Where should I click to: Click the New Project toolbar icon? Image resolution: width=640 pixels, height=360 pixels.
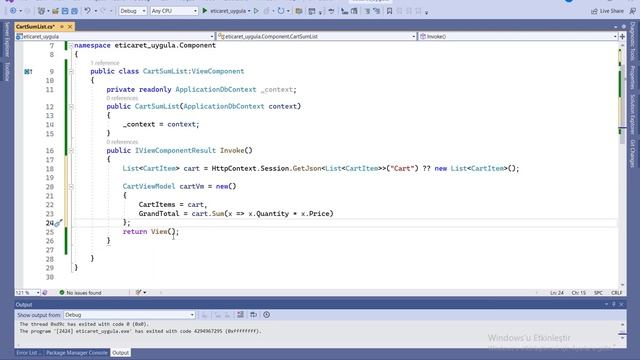pyautogui.click(x=41, y=11)
